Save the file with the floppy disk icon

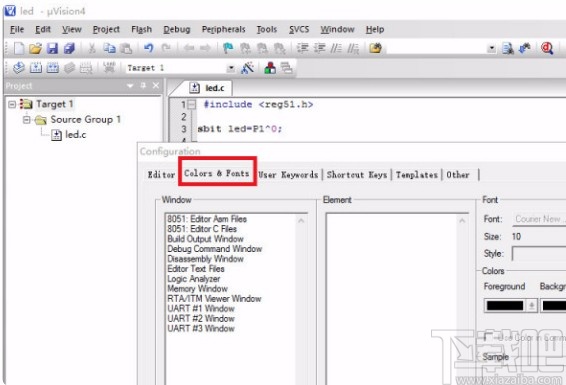[x=52, y=48]
